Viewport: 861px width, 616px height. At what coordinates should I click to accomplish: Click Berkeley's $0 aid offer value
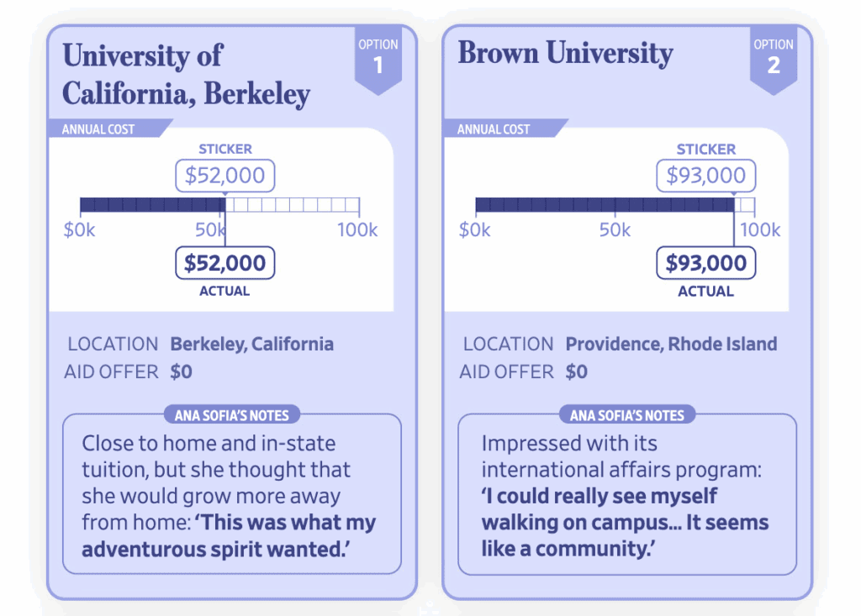[x=182, y=371]
